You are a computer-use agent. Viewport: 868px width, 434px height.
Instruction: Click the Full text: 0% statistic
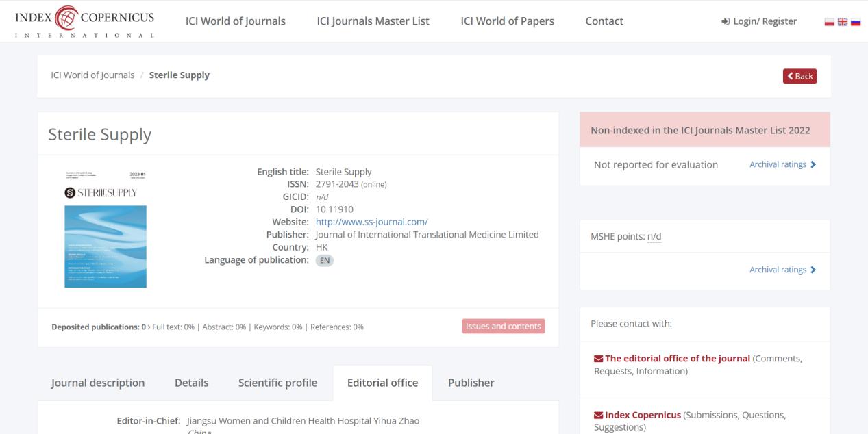(174, 327)
